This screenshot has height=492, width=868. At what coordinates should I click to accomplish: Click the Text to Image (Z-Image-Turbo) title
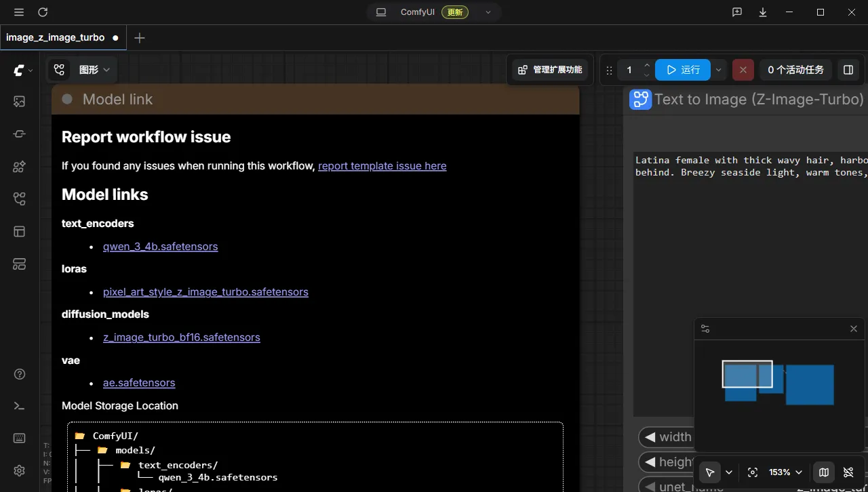[x=759, y=100]
